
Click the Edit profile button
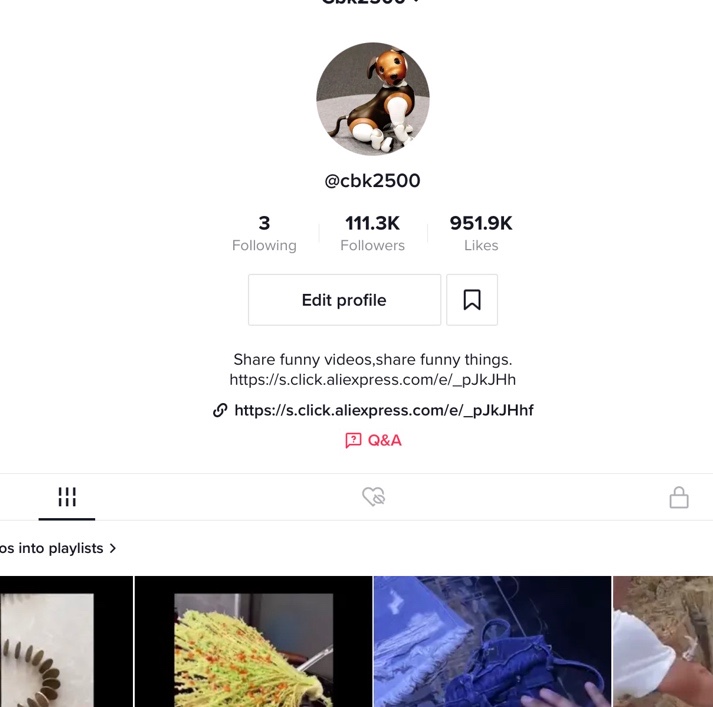345,300
